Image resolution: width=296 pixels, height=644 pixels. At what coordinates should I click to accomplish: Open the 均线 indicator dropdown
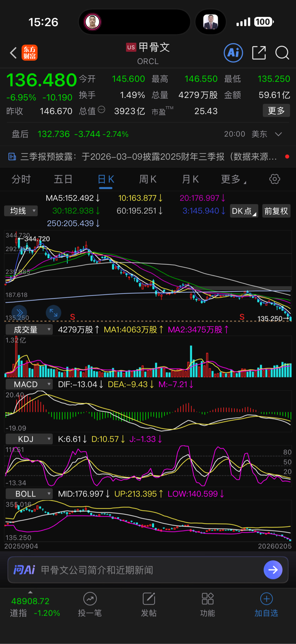click(21, 211)
